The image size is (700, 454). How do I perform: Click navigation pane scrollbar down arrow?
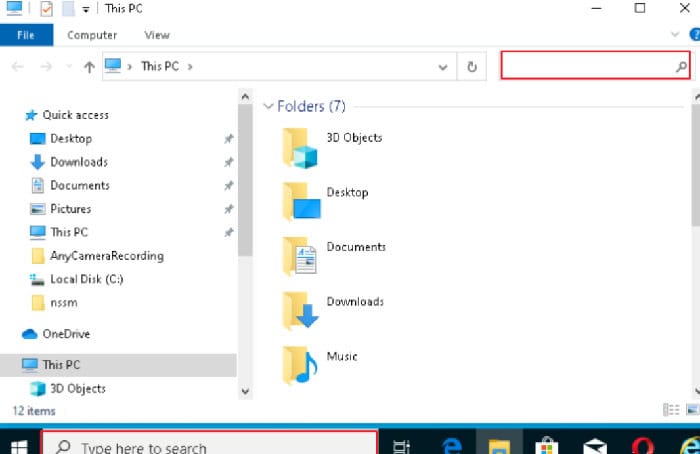point(245,392)
